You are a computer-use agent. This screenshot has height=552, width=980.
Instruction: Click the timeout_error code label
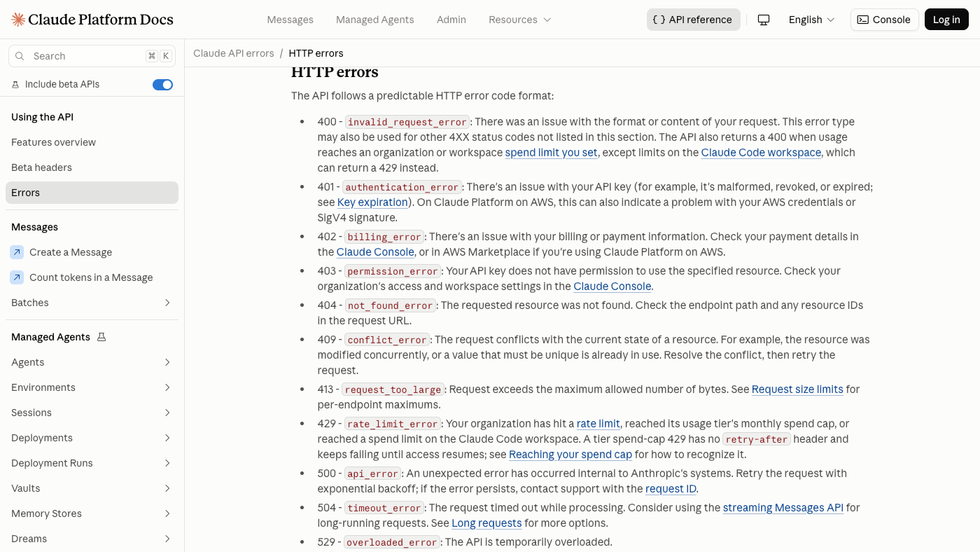pyautogui.click(x=384, y=508)
